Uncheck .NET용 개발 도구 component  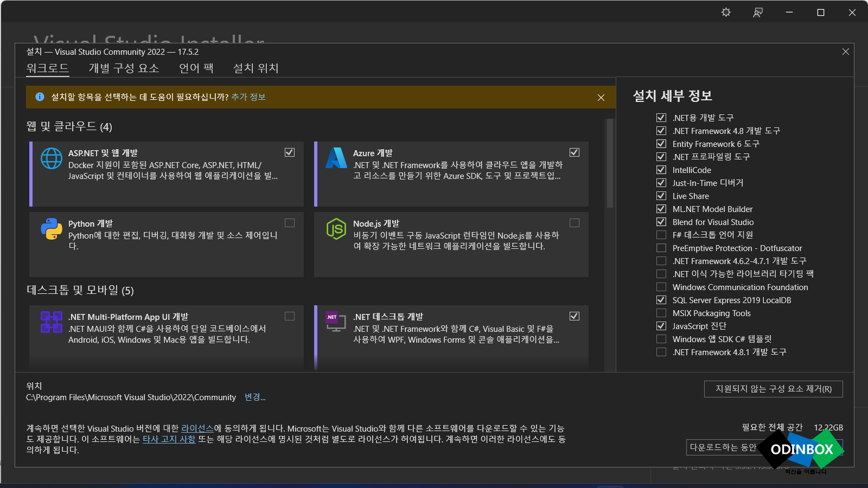click(x=661, y=118)
